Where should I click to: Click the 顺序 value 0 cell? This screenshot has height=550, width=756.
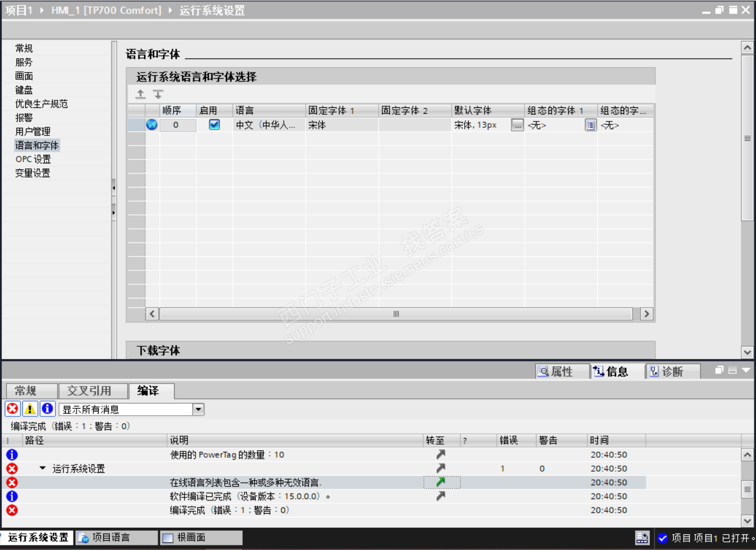177,125
